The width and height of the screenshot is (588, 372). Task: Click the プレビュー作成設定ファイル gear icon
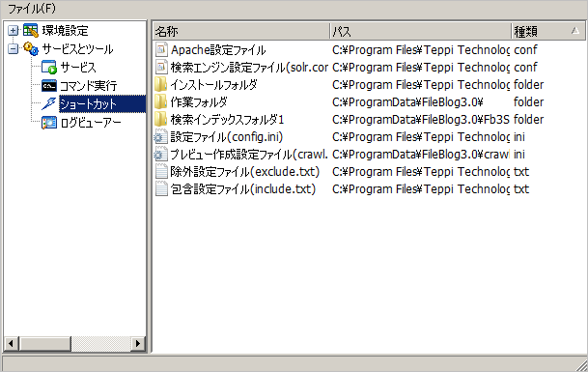click(x=161, y=155)
